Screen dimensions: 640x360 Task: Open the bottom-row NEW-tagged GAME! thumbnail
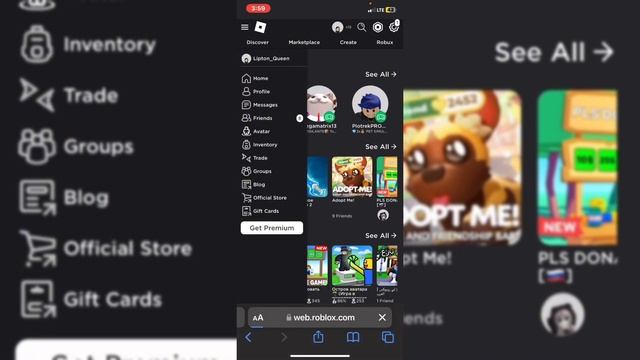pos(318,266)
